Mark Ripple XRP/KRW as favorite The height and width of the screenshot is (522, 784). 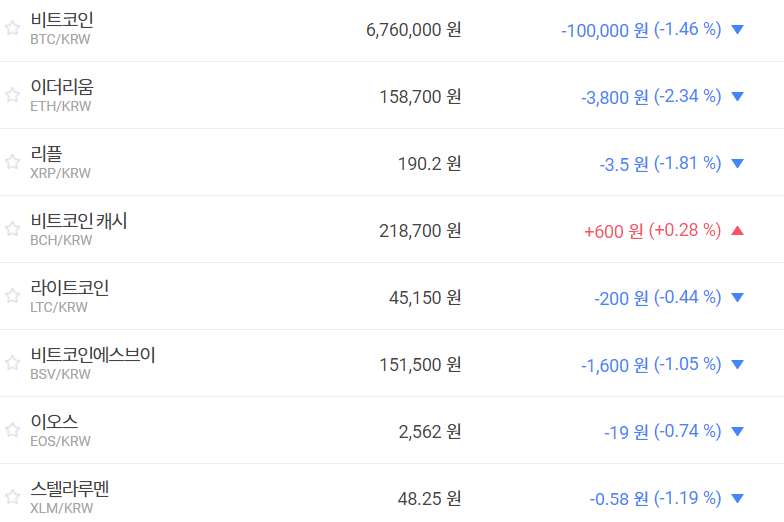coord(12,162)
